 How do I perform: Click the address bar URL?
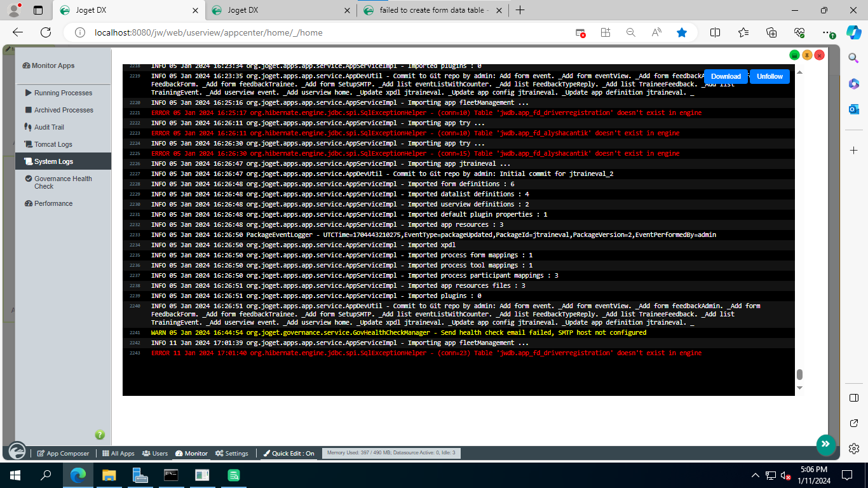tap(208, 32)
